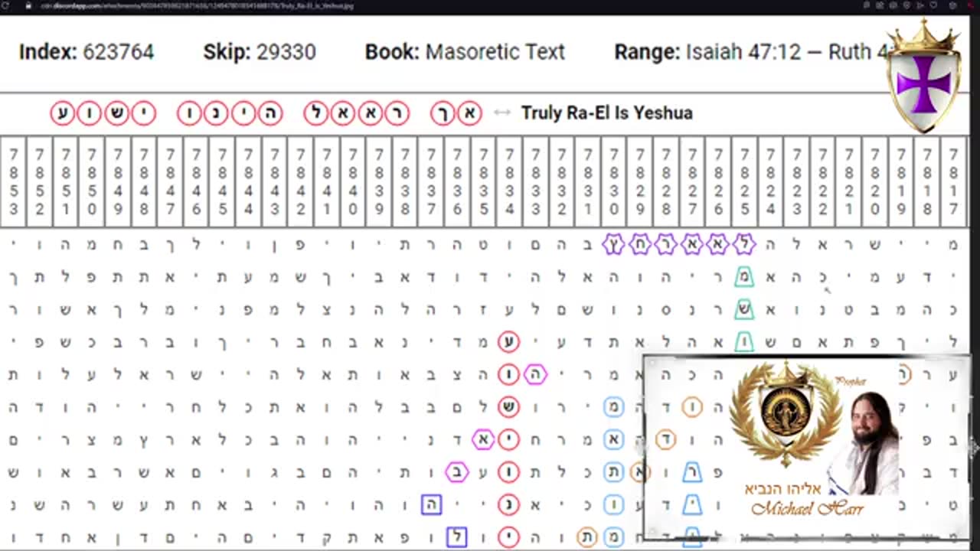Click column header 7850

click(92, 182)
